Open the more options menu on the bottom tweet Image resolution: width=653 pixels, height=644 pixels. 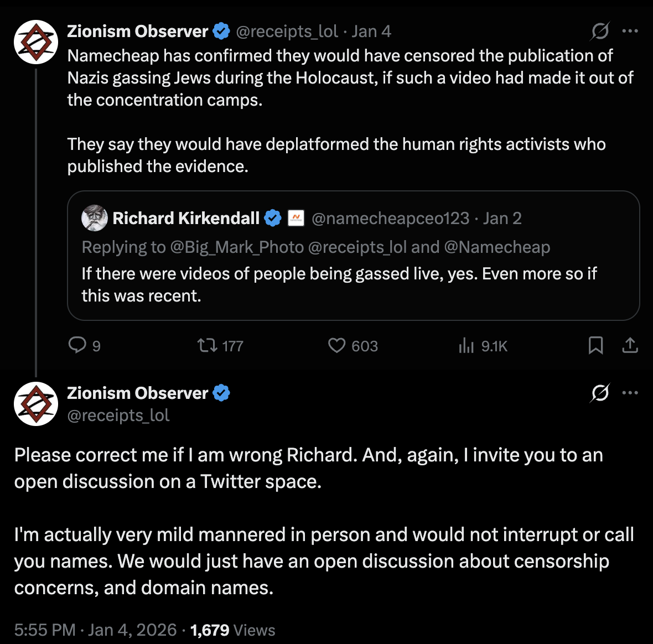click(x=631, y=393)
